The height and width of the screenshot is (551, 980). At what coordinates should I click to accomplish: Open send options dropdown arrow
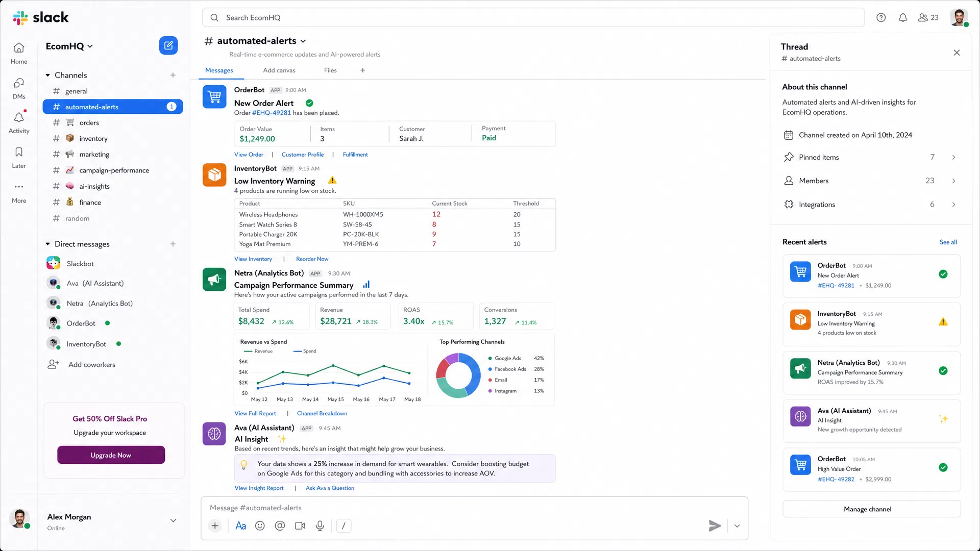click(737, 526)
